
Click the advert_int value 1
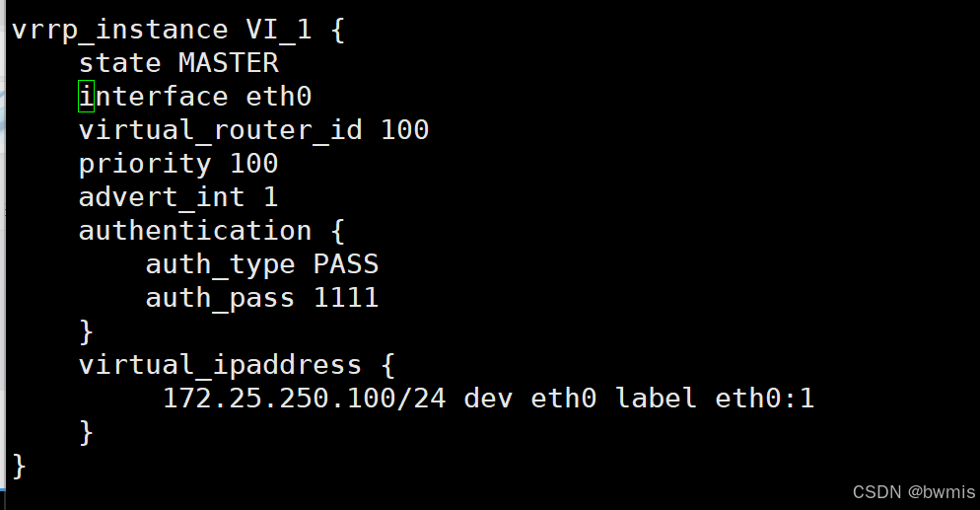[270, 197]
